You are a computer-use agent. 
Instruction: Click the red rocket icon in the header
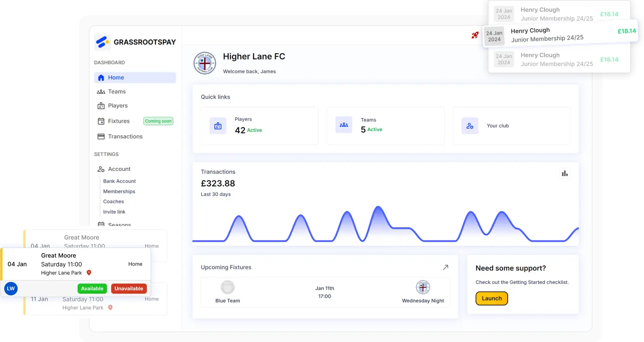click(x=475, y=36)
